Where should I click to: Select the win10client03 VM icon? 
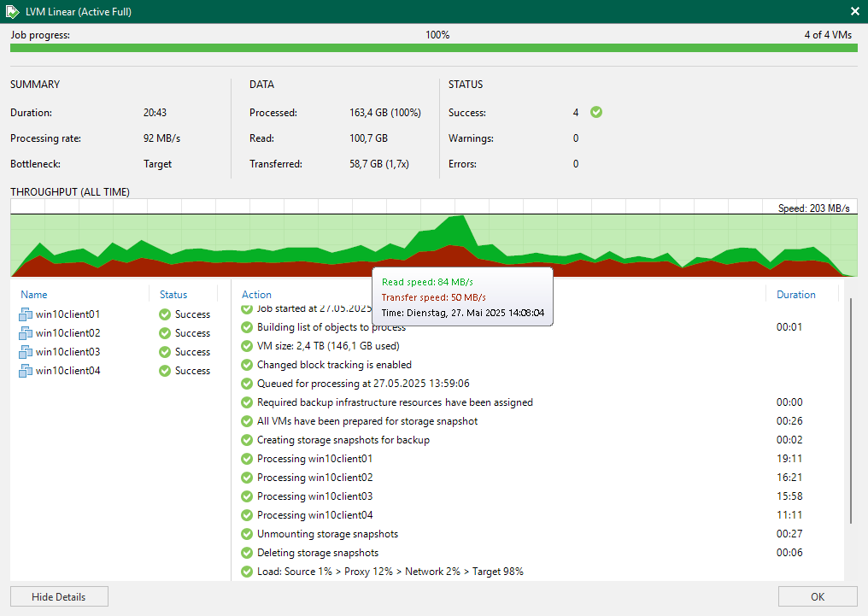(x=26, y=352)
